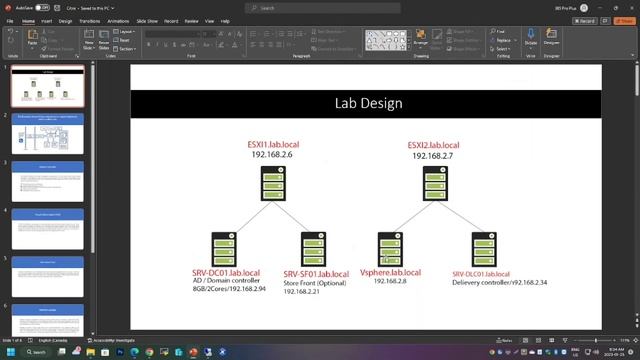Open File Explorer from taskbar
Viewport: 640px width, 360px height.
coord(91,352)
